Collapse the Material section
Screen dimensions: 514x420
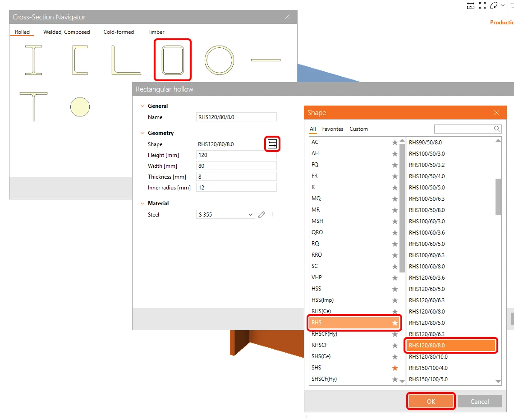click(142, 203)
